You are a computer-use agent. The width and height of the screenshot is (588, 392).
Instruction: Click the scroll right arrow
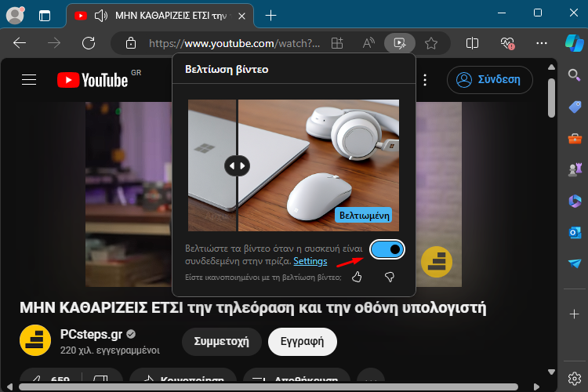pos(536,387)
